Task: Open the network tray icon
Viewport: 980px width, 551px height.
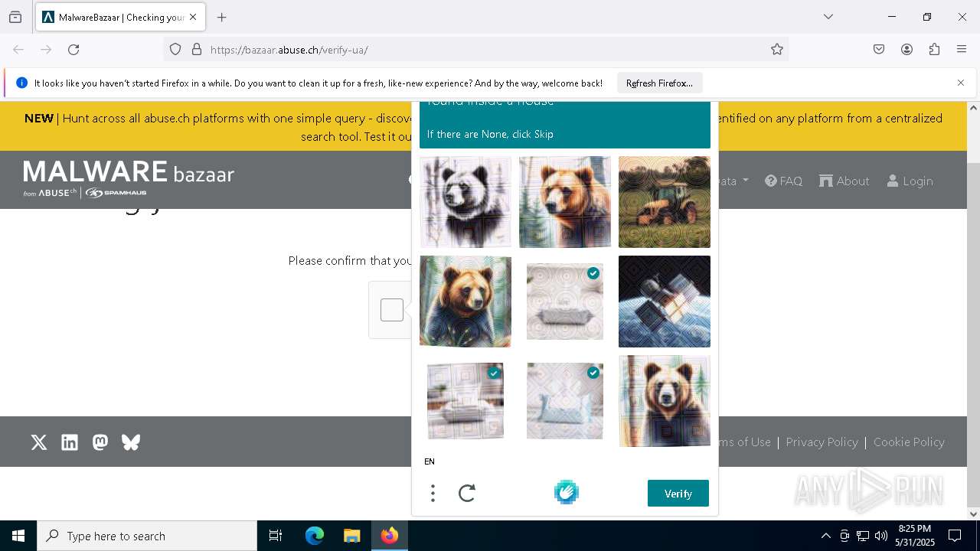Action: (x=863, y=536)
